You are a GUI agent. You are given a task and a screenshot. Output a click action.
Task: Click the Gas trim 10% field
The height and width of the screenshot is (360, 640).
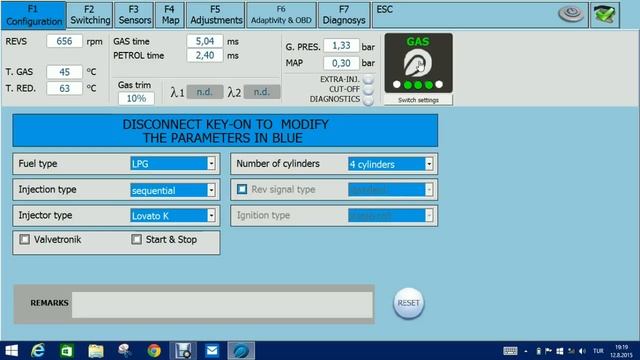coord(136,98)
